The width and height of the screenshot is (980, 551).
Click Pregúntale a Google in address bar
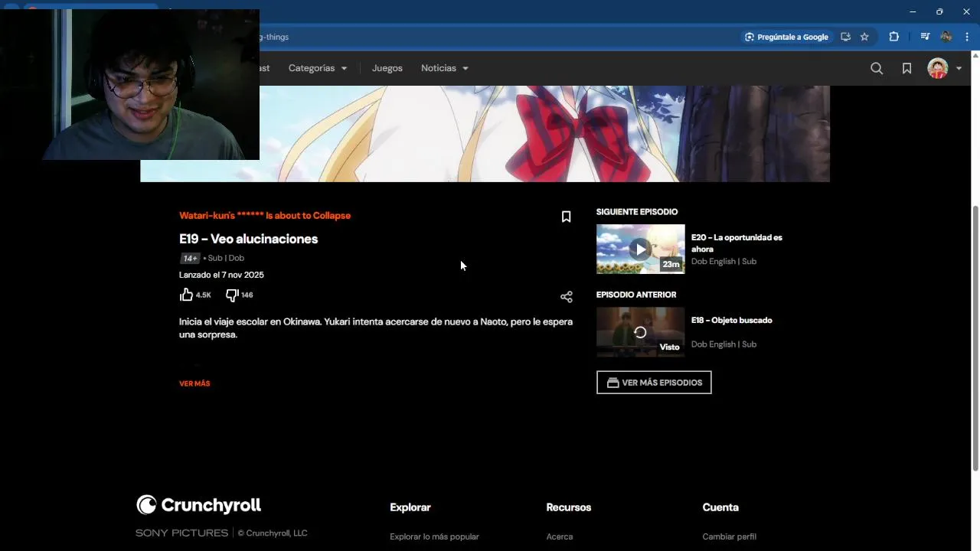click(786, 37)
